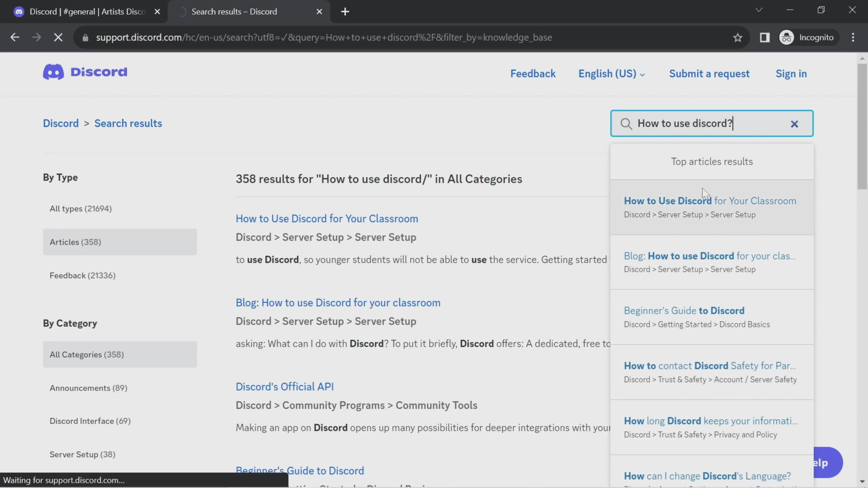Expand the English (US) language dropdown
The image size is (868, 488).
[x=612, y=74]
